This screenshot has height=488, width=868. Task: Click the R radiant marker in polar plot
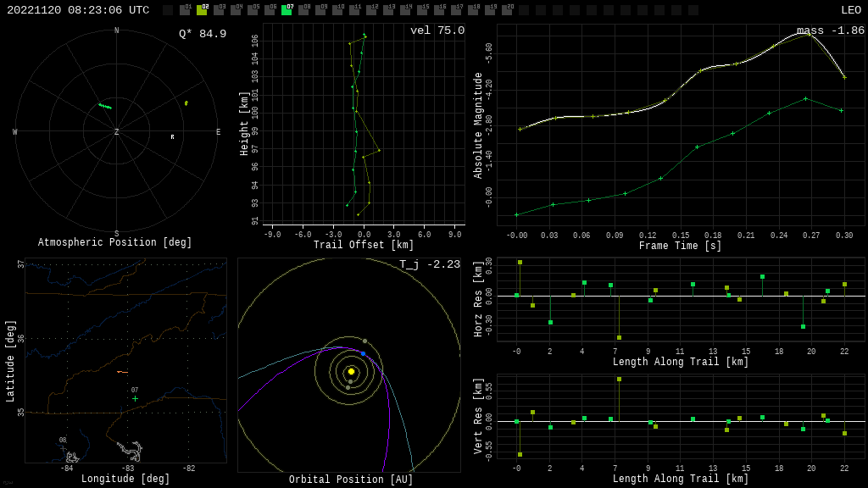(x=172, y=136)
